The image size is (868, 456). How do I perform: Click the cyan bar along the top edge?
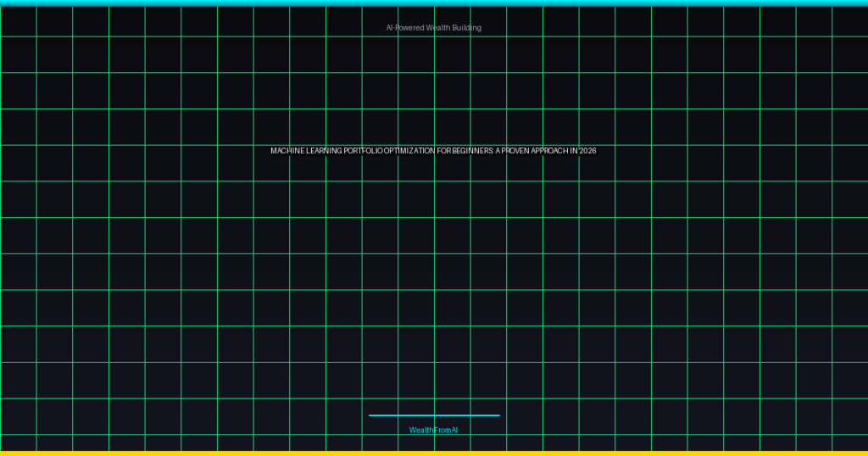434,3
